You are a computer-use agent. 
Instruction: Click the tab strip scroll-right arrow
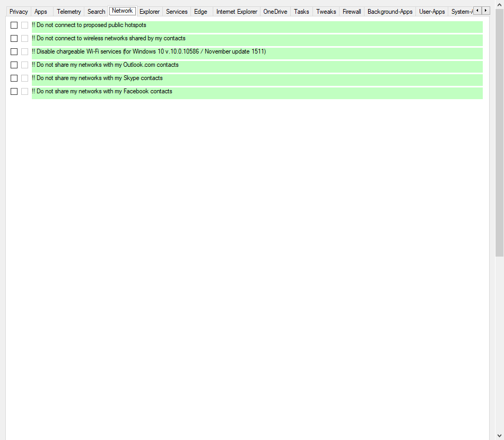tap(485, 11)
